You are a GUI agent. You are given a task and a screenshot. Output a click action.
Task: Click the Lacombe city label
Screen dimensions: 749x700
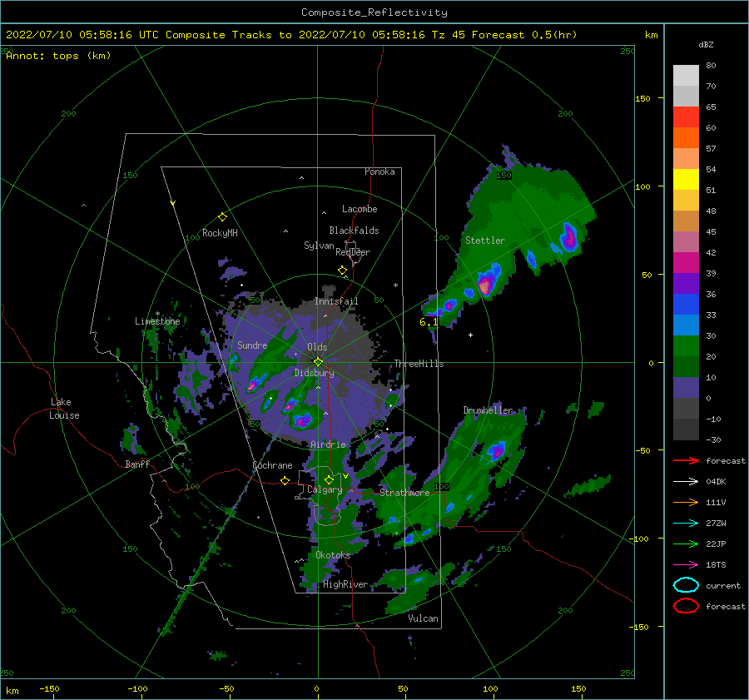(360, 209)
